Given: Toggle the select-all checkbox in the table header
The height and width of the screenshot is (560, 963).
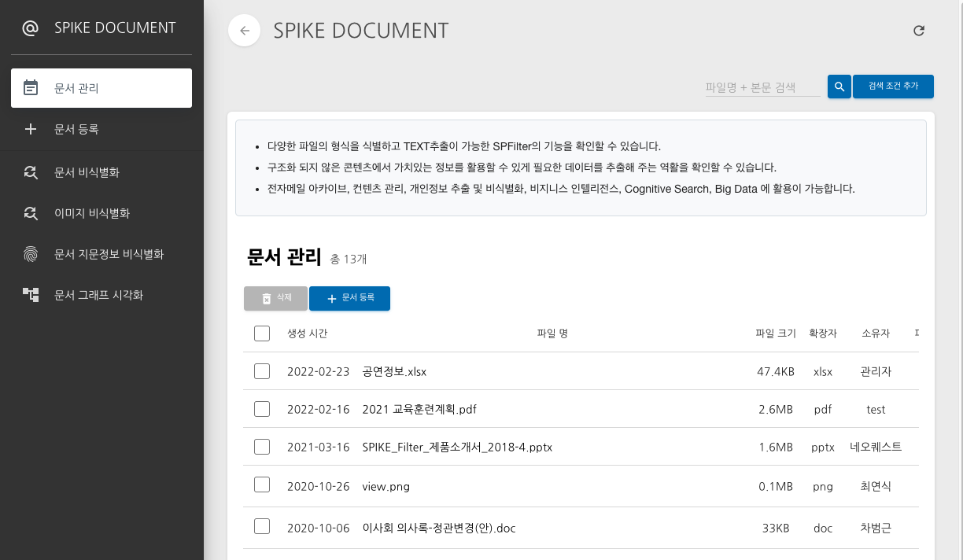Looking at the screenshot, I should click(262, 333).
